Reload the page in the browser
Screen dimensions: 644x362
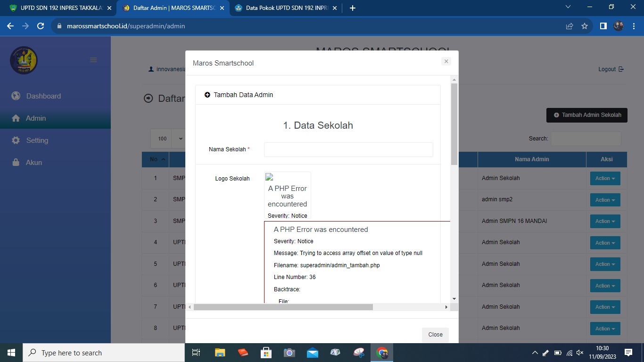[41, 26]
